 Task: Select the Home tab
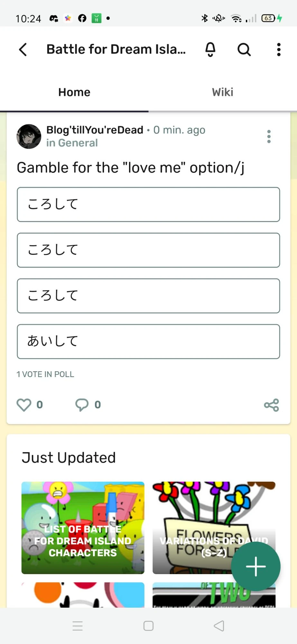pos(74,92)
